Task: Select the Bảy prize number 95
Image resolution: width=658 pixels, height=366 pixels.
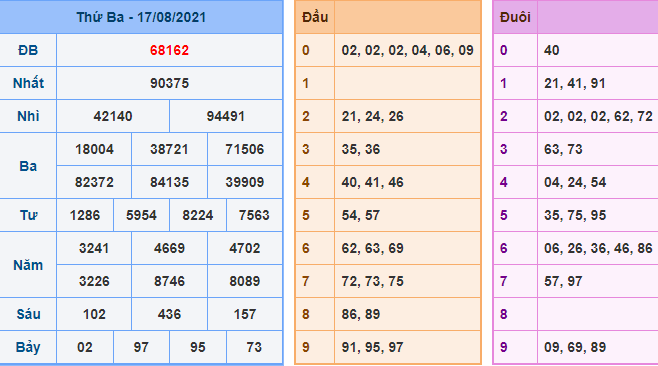Action: click(198, 348)
